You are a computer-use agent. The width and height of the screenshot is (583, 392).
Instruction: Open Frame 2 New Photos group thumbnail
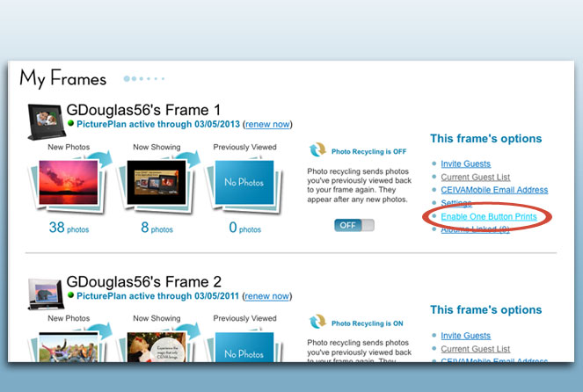point(69,347)
